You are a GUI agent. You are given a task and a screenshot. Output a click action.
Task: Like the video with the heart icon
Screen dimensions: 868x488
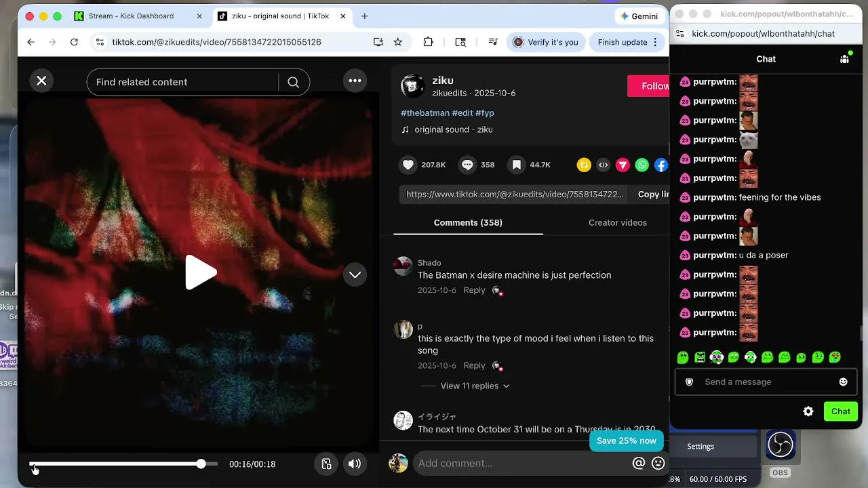408,165
